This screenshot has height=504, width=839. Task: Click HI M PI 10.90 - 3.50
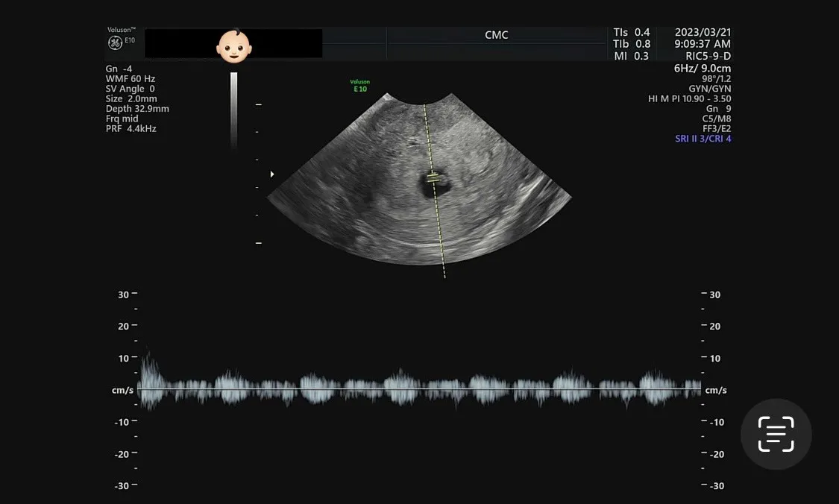[689, 98]
